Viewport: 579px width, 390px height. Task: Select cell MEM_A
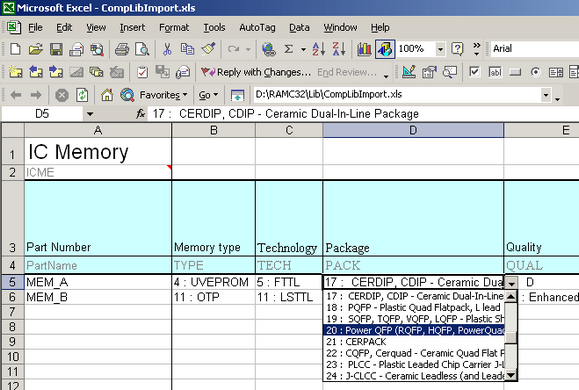[98, 282]
